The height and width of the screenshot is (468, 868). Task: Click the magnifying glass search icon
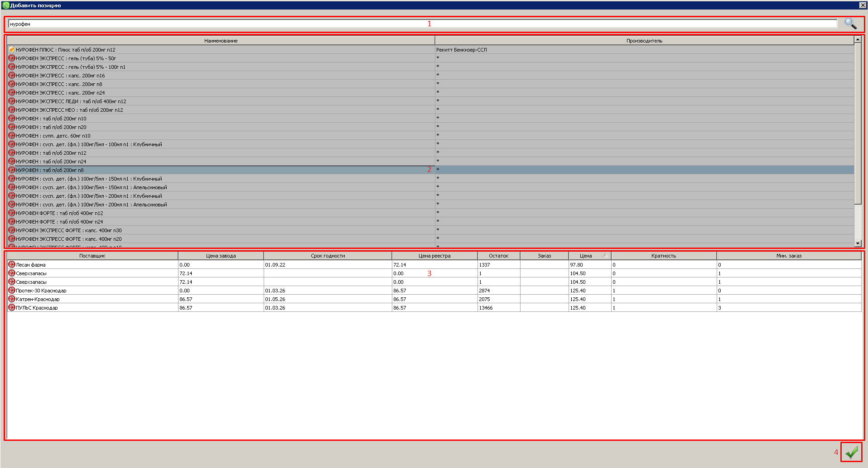click(x=850, y=24)
